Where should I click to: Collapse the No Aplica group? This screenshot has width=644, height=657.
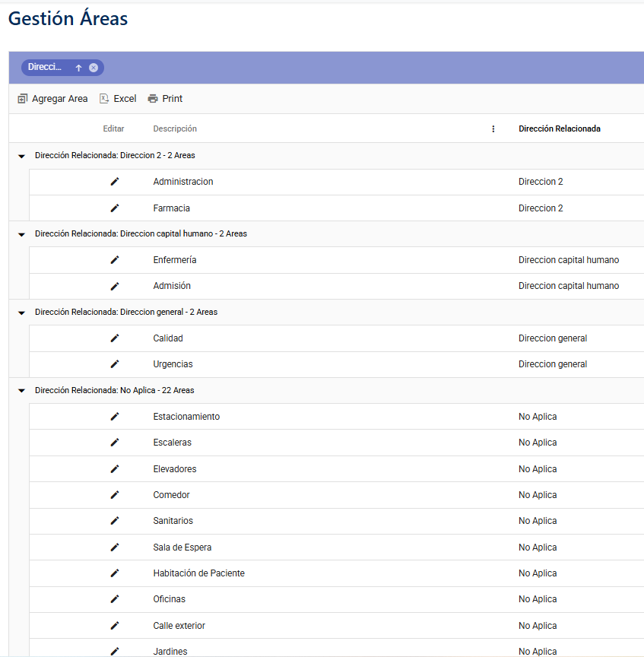[x=21, y=391]
